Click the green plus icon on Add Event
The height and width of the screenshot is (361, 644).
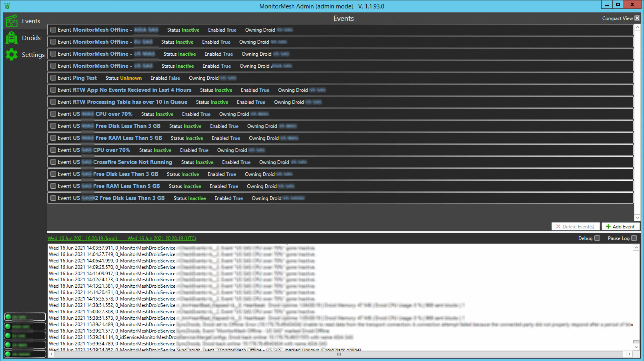[608, 226]
